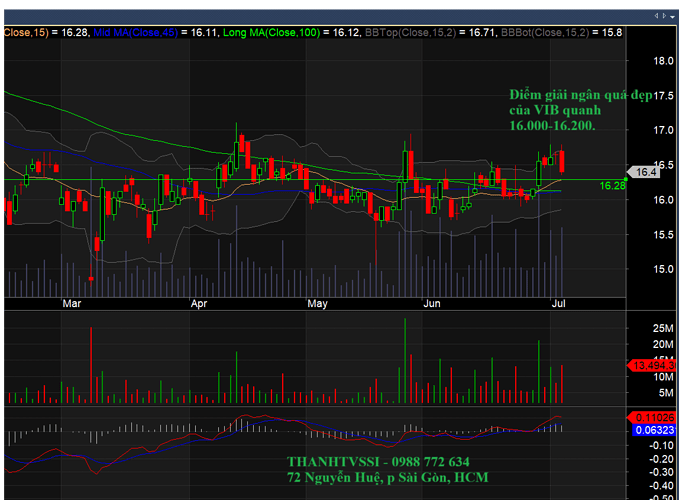Click the Mar label on the time axis
The image size is (679, 500).
coord(71,303)
